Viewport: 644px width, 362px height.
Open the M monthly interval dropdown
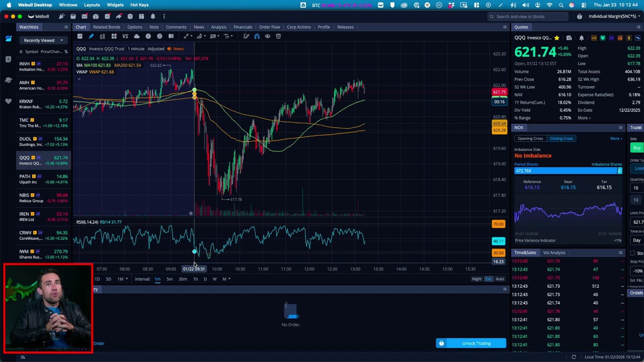(226, 279)
